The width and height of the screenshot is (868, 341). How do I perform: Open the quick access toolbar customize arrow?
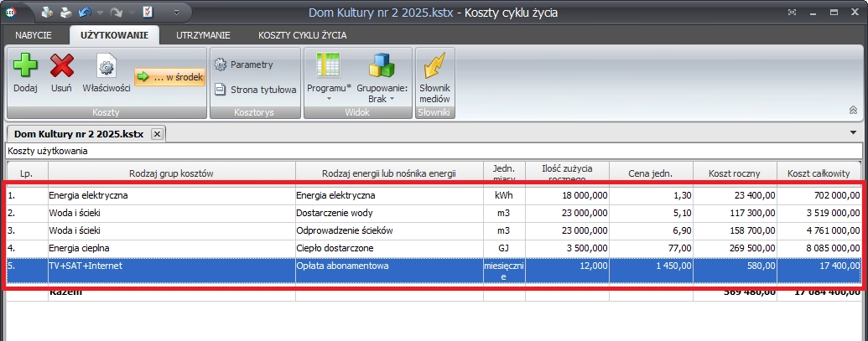point(176,13)
